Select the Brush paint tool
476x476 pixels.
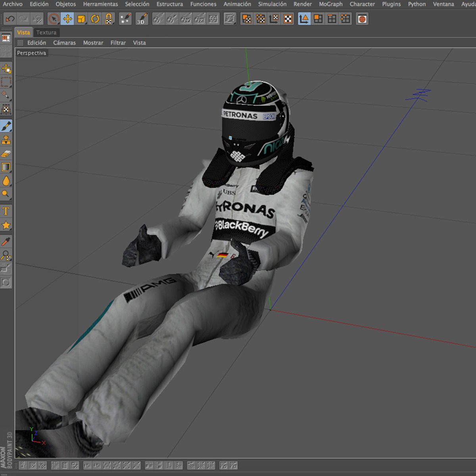(x=6, y=126)
